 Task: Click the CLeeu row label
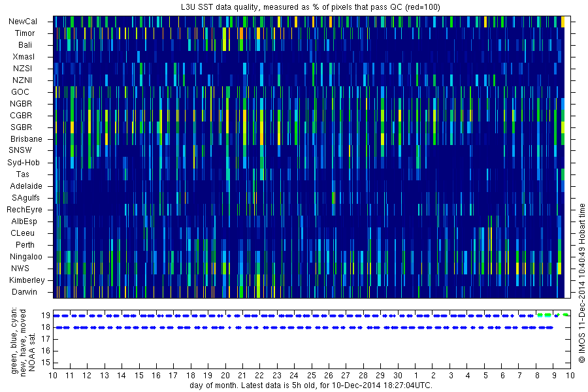[x=22, y=233]
